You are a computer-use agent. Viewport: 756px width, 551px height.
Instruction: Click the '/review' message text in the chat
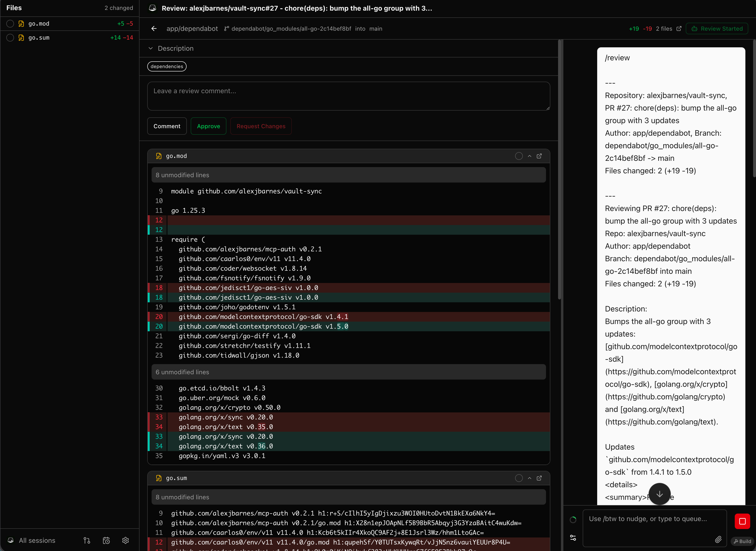click(x=617, y=58)
